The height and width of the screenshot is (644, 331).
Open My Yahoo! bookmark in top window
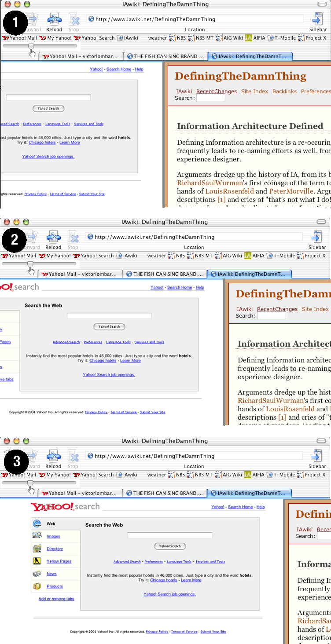coord(55,38)
